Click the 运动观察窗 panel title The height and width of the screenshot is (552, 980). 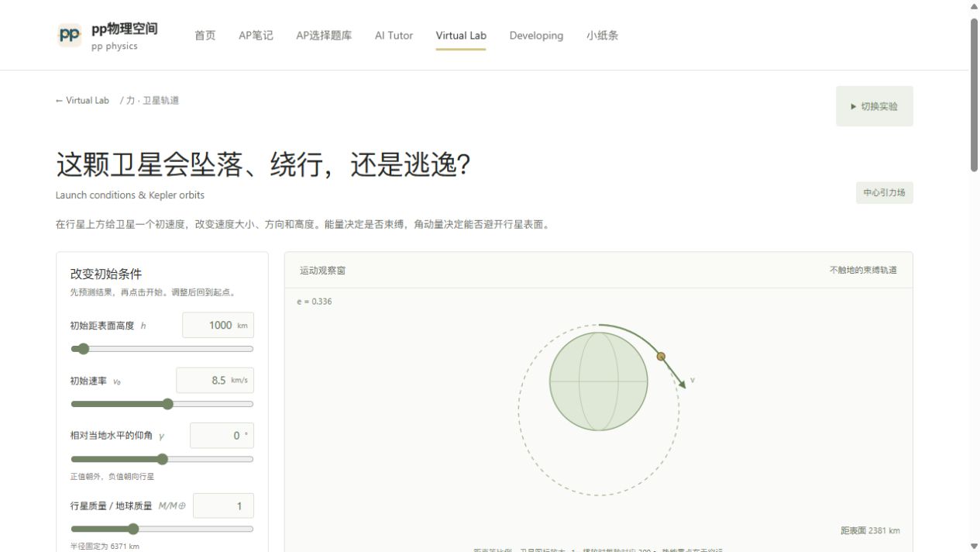pos(322,271)
